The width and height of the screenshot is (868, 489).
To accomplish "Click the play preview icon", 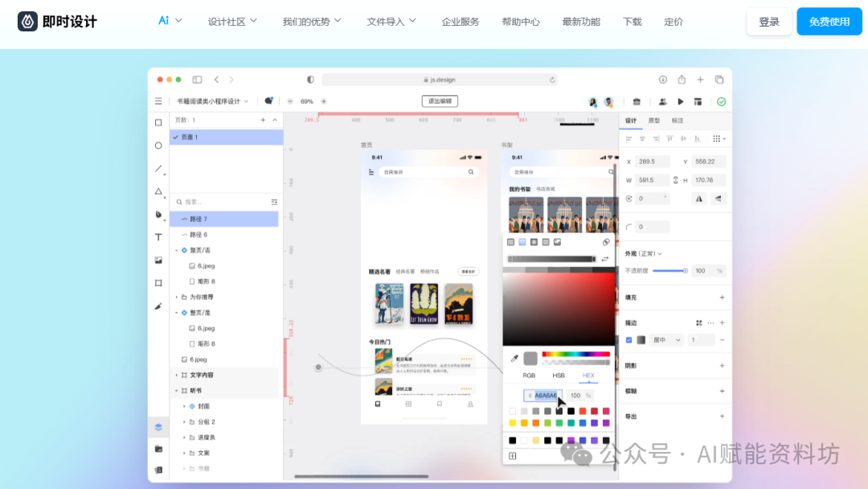I will point(681,101).
